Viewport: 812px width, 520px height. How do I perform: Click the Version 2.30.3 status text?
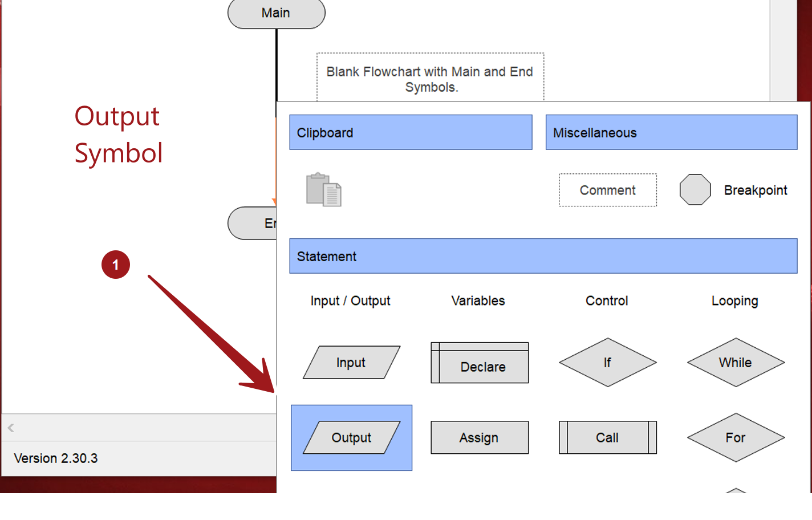tap(56, 458)
